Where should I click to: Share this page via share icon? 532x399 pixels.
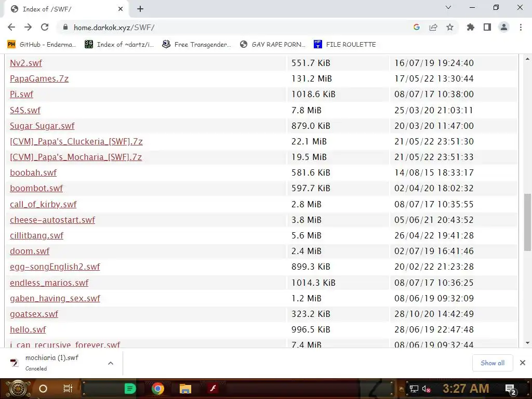pos(433,27)
